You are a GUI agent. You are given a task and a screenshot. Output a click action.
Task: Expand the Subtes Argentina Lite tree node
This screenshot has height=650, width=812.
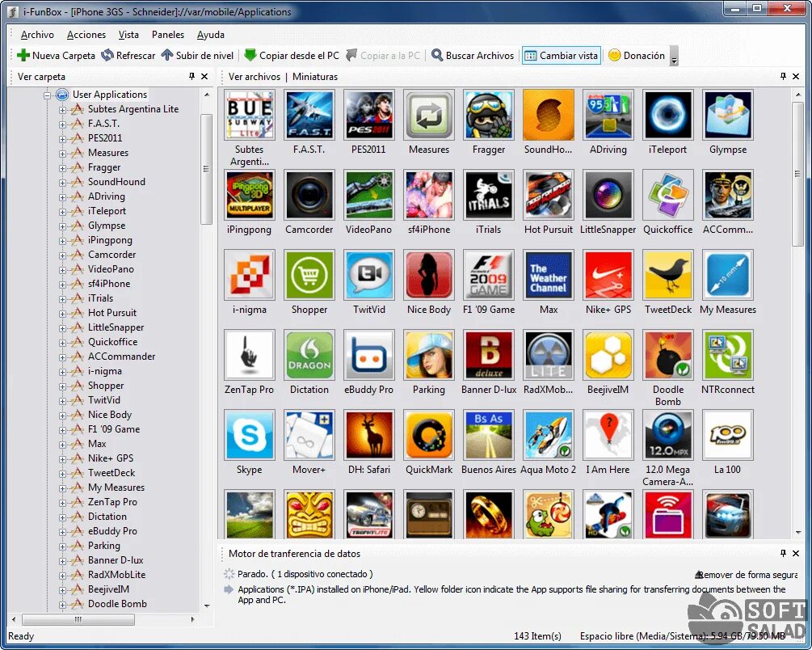(62, 110)
